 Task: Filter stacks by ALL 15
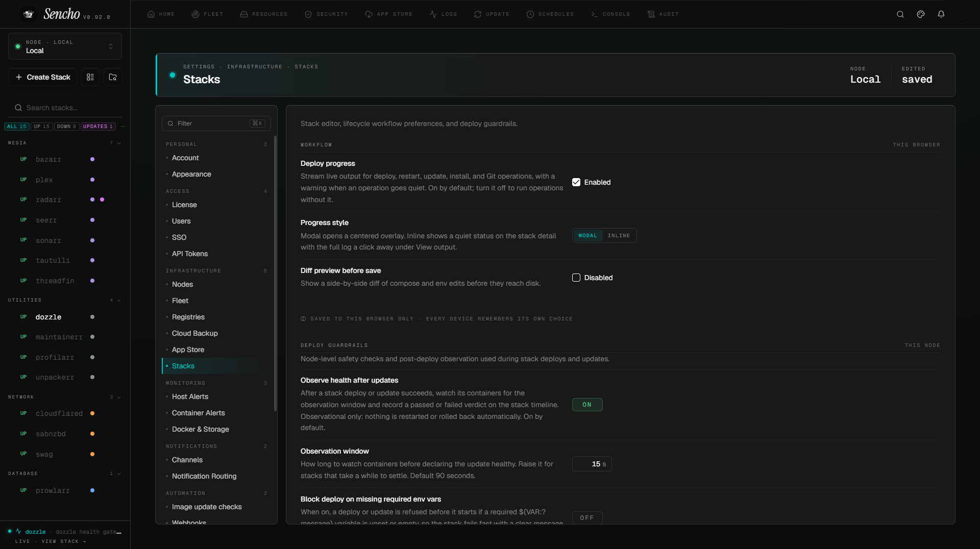pyautogui.click(x=16, y=127)
